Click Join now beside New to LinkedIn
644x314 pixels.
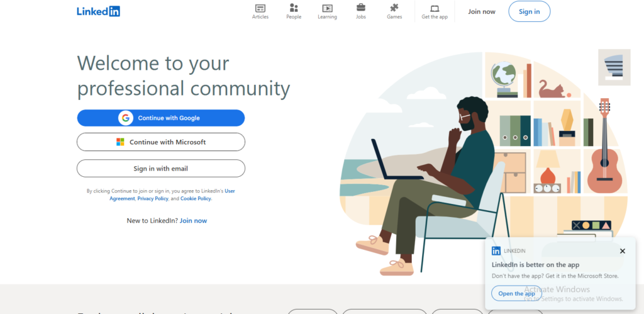193,221
